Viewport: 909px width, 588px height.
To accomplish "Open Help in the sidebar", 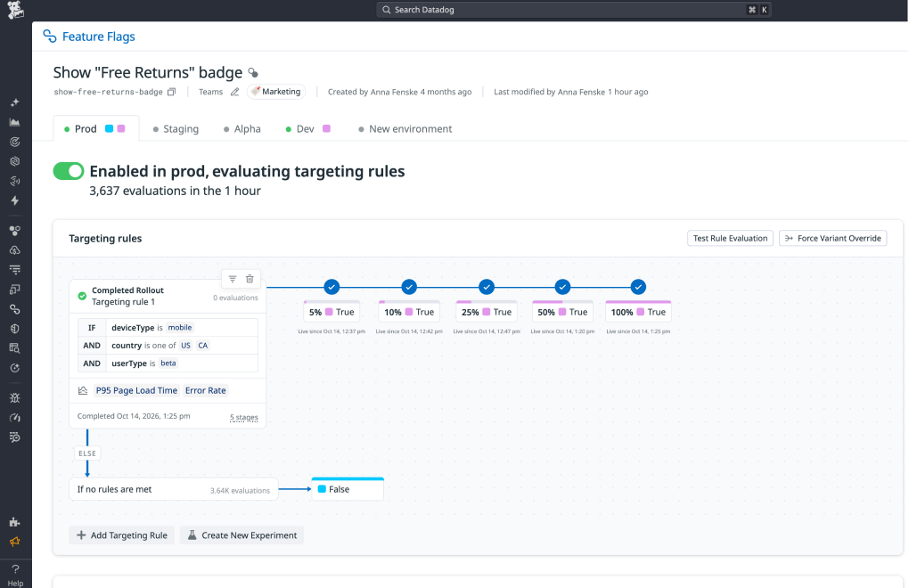I will [x=16, y=576].
